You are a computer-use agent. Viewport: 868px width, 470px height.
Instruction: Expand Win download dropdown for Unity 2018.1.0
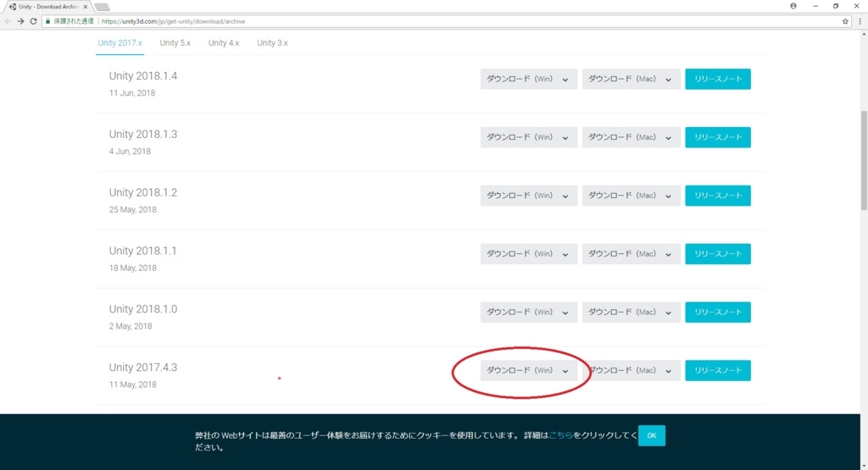click(x=528, y=312)
